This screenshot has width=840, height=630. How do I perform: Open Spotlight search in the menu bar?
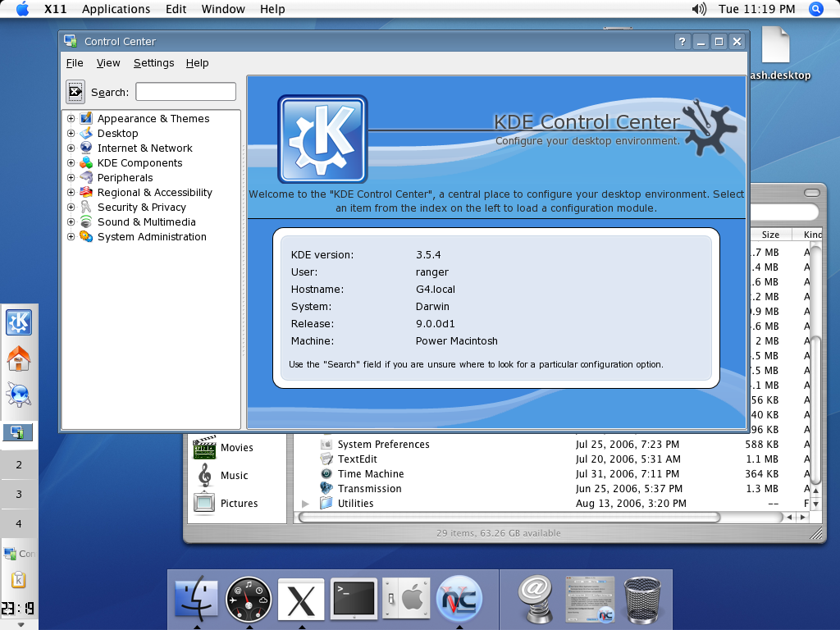click(816, 9)
